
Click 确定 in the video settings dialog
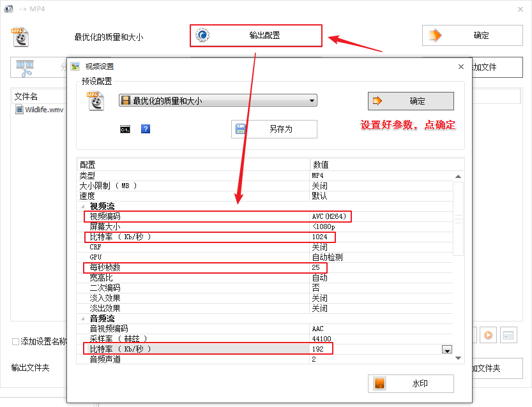tap(411, 101)
